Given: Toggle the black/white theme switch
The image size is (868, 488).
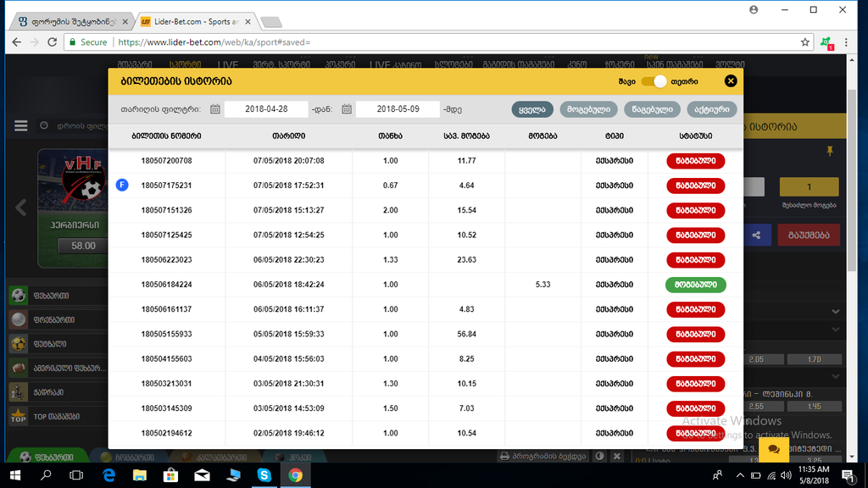Looking at the screenshot, I should pyautogui.click(x=654, y=81).
